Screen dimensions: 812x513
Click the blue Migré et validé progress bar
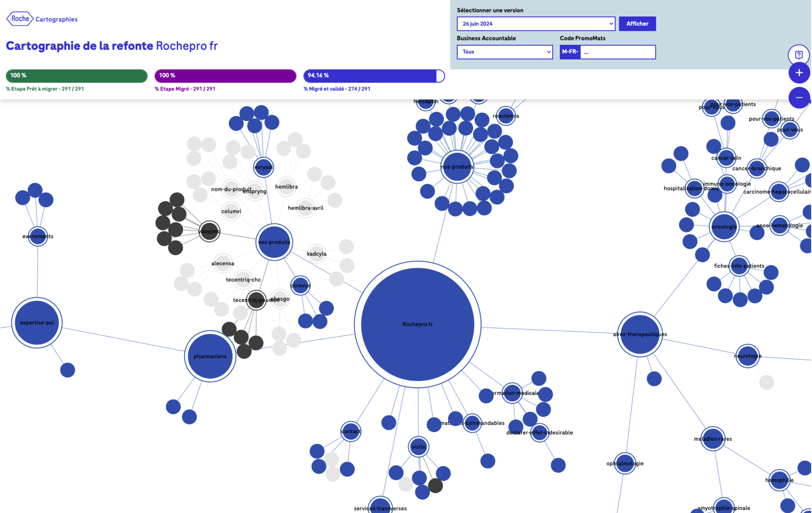(x=374, y=76)
